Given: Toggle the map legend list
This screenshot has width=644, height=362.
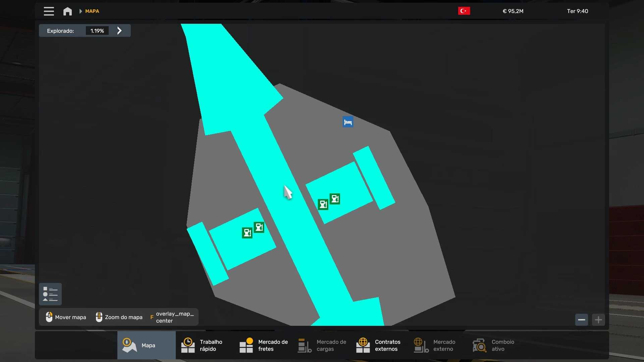Looking at the screenshot, I should coord(50,294).
